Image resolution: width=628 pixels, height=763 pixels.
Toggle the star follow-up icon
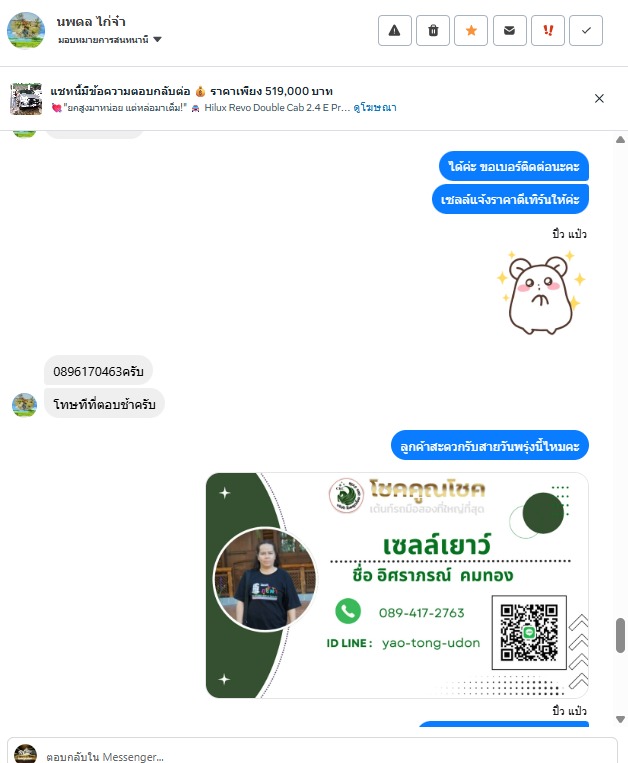point(471,31)
